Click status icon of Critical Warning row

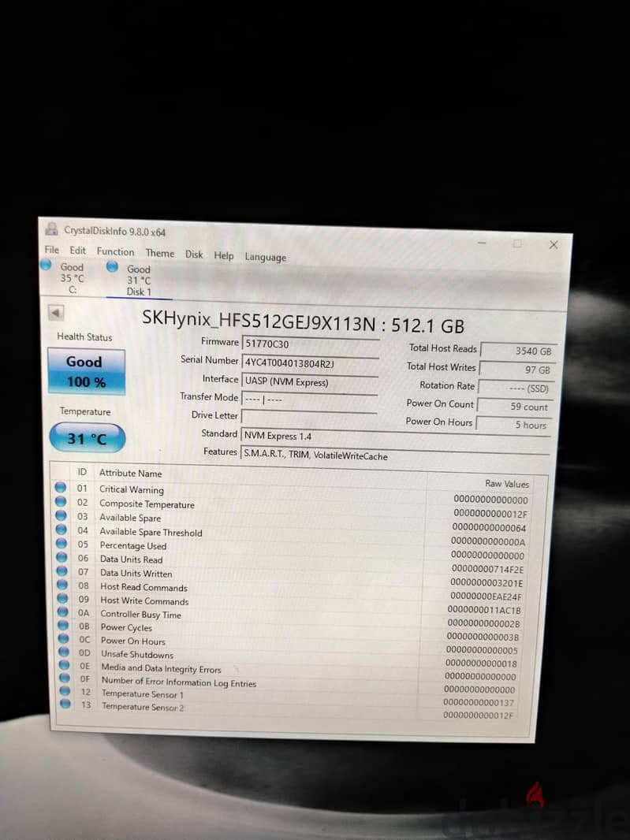[x=60, y=488]
